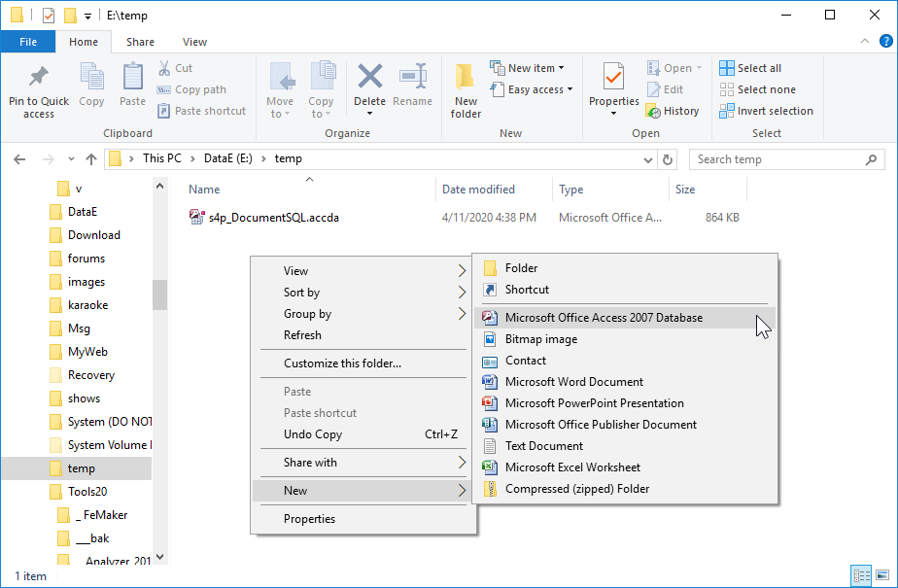Screen dimensions: 898x588
Task: Click the Up arrow navigation icon
Action: pyautogui.click(x=91, y=159)
